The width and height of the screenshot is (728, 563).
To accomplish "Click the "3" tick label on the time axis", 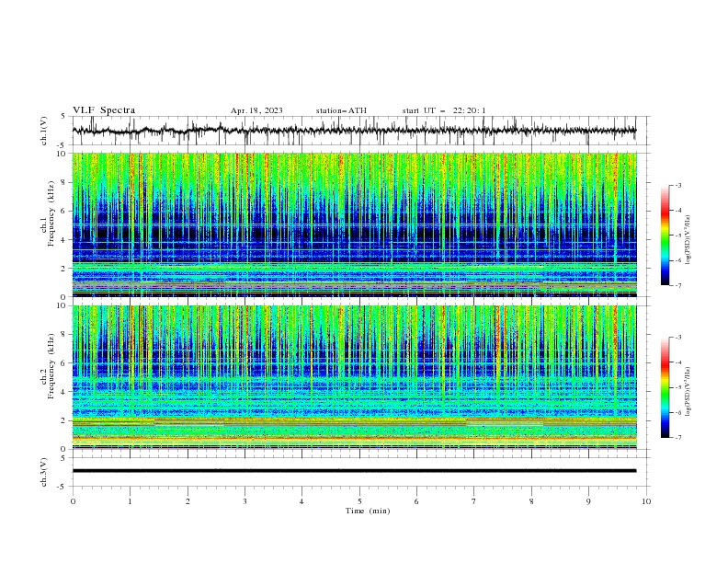I will click(x=245, y=501).
